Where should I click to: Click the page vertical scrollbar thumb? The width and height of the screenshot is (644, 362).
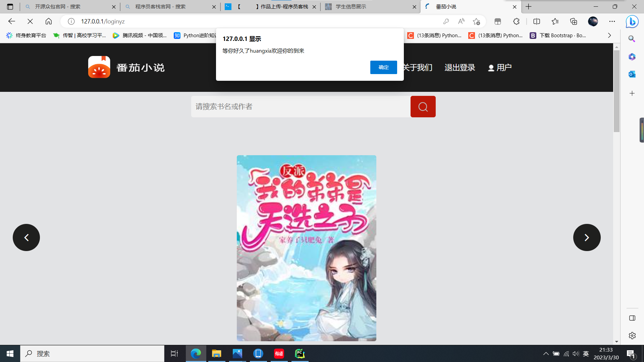coord(616,91)
